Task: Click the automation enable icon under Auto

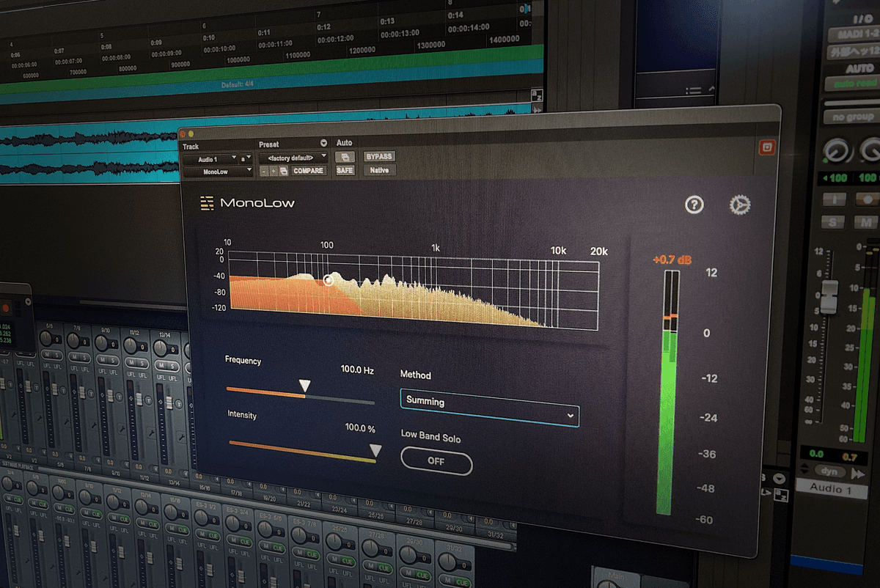Action: coord(345,157)
